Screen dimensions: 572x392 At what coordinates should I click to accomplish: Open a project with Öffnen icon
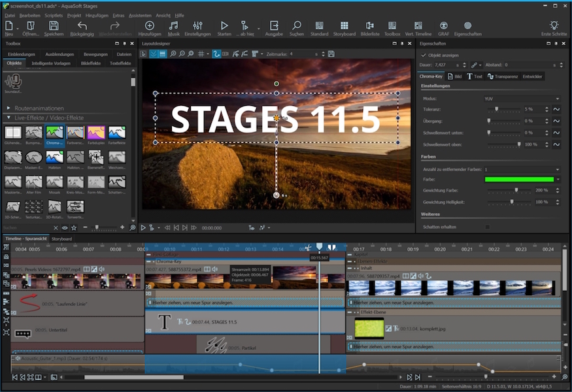(x=31, y=25)
